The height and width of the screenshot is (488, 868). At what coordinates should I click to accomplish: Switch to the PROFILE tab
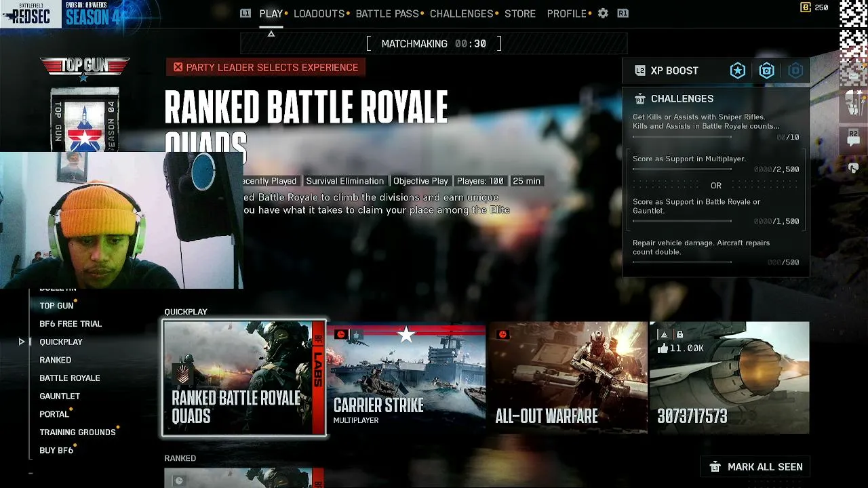point(566,14)
